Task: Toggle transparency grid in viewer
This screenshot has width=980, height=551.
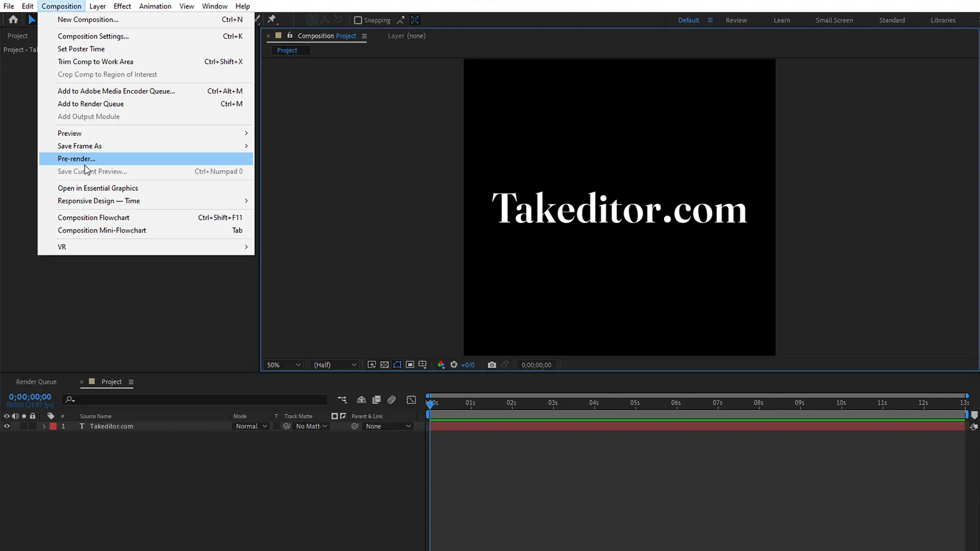Action: [x=384, y=365]
